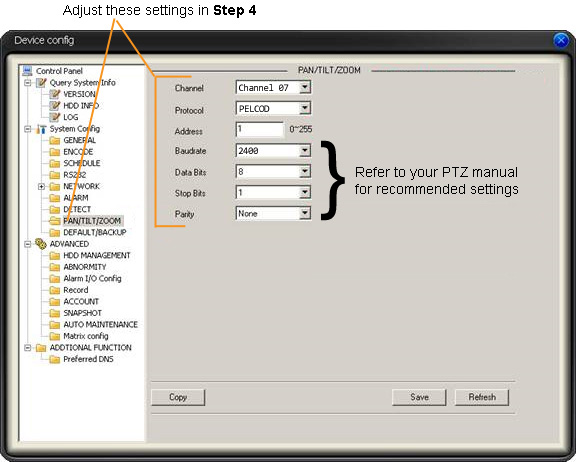Viewport: 576px width, 462px height.
Task: Click the Save button
Action: (x=419, y=397)
